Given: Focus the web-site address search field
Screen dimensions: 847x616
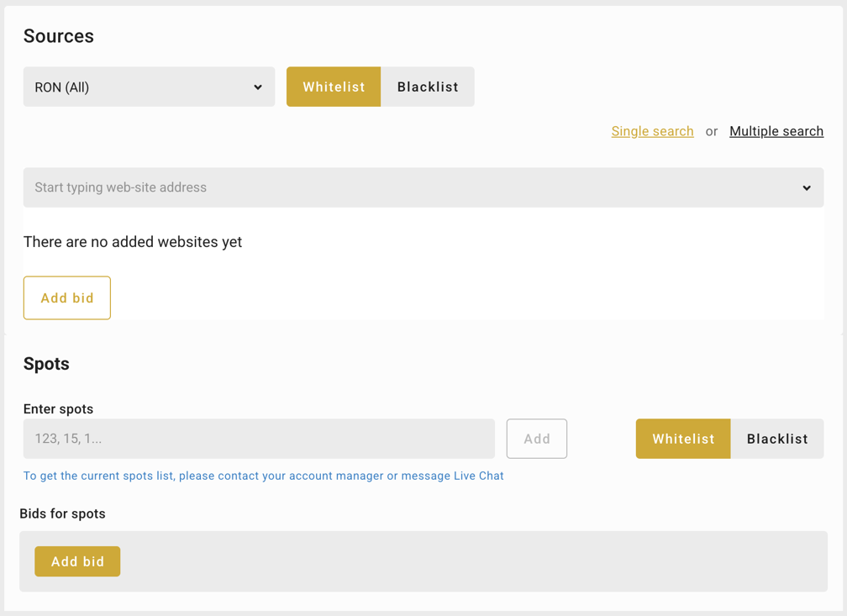Looking at the screenshot, I should pos(403,187).
